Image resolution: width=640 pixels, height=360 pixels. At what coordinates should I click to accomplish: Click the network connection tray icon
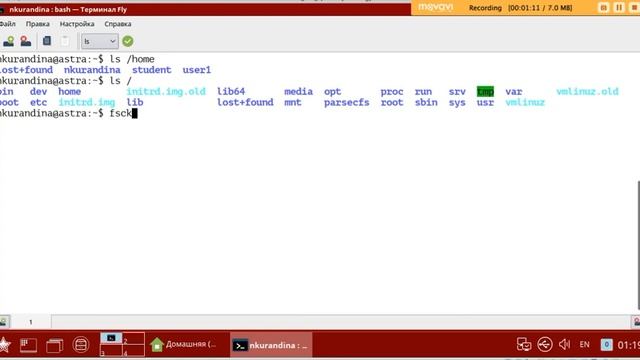pos(524,344)
